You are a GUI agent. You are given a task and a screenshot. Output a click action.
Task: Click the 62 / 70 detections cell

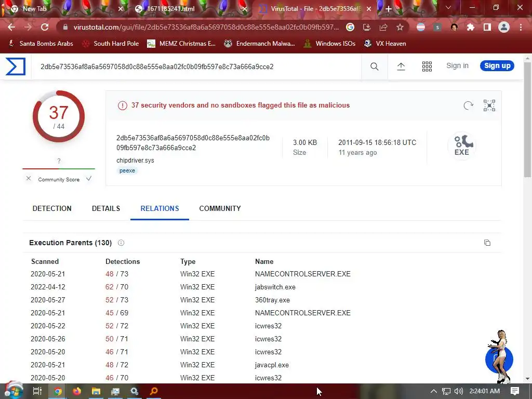(117, 287)
